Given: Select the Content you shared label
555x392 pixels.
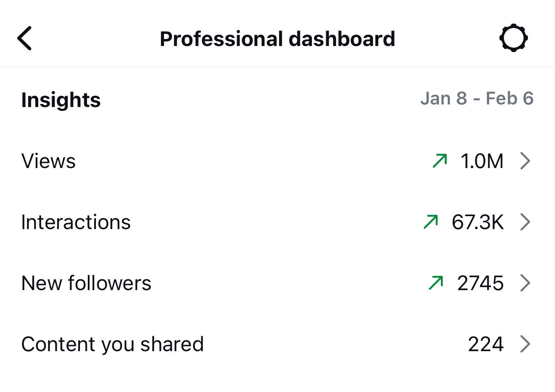Looking at the screenshot, I should [x=112, y=344].
